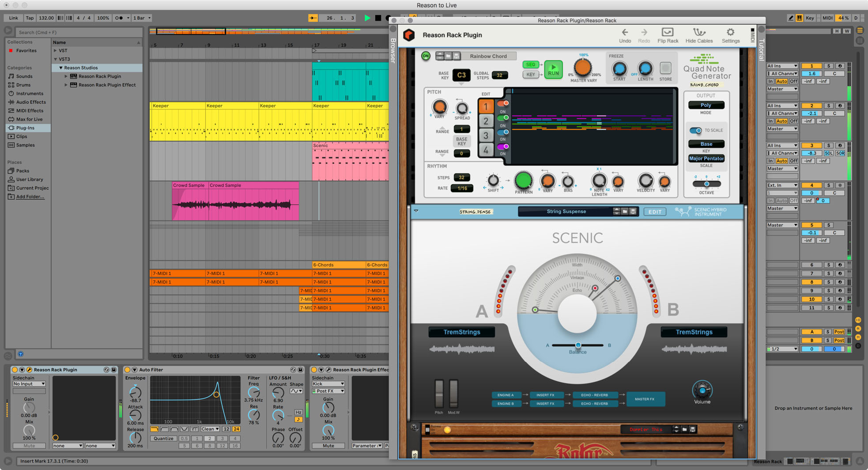
Task: Click the Undo arrow in Reason Rack
Action: 625,33
